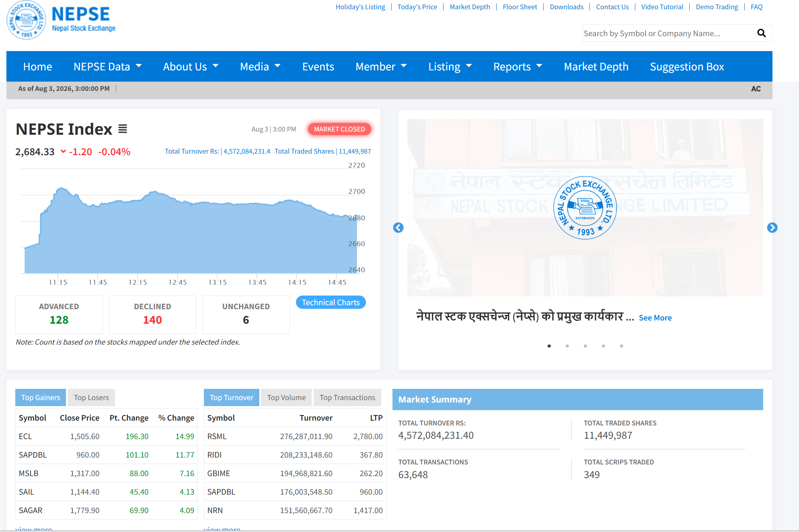Image resolution: width=799 pixels, height=532 pixels.
Task: Open Suggestion Box from navigation bar
Action: (x=687, y=66)
